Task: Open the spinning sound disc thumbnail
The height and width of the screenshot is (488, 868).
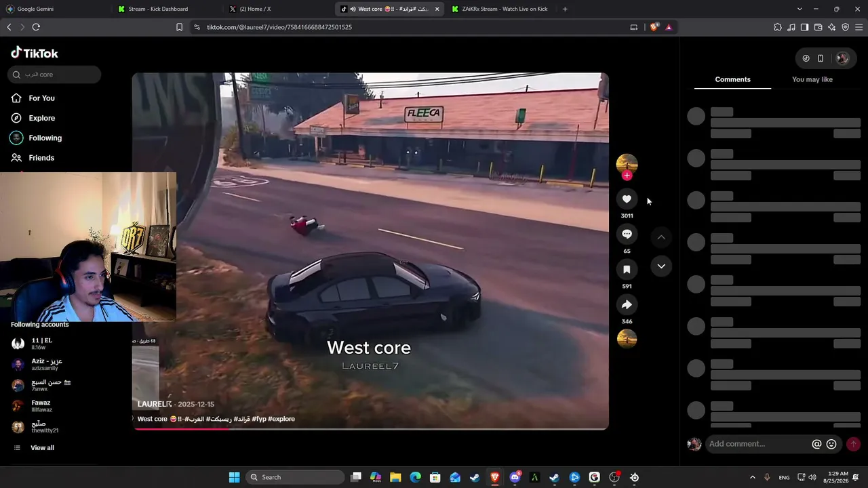Action: [x=627, y=338]
